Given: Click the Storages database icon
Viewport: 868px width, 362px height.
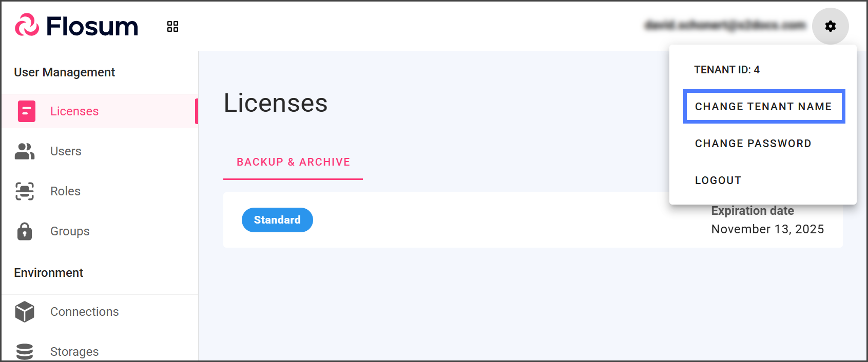Looking at the screenshot, I should coord(25,351).
